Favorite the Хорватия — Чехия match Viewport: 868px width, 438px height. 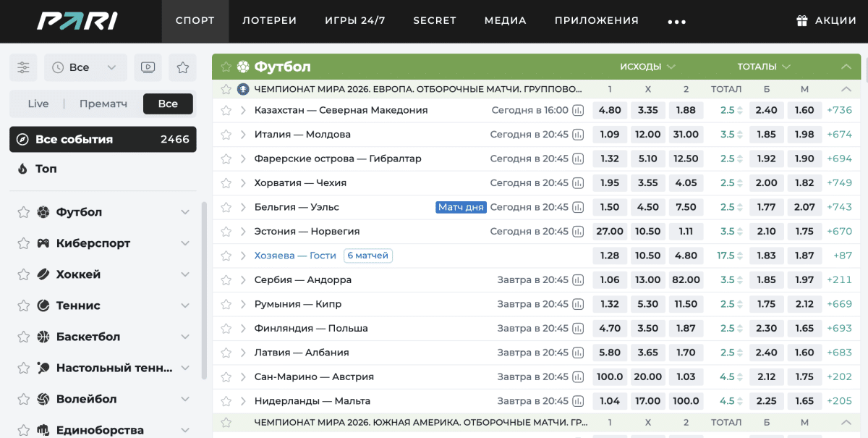coord(226,183)
